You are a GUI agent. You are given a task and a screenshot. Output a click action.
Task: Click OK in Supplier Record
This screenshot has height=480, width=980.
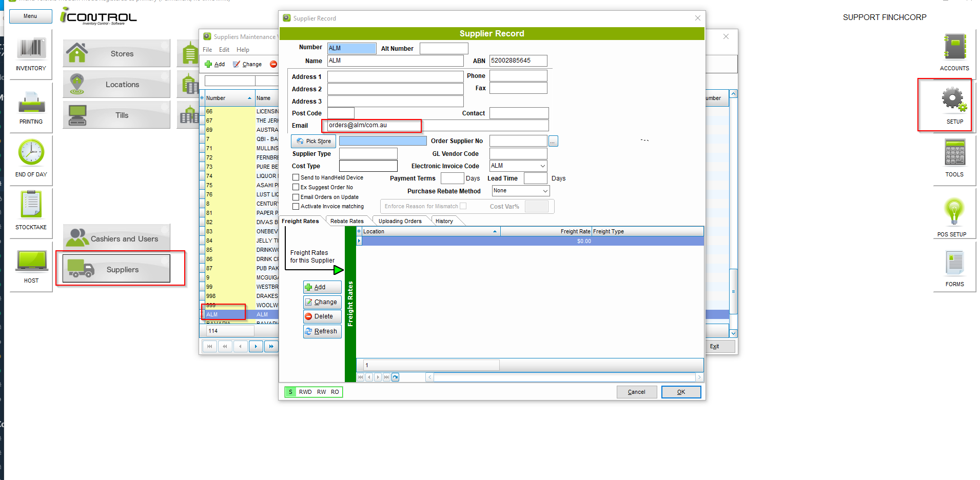pos(681,392)
